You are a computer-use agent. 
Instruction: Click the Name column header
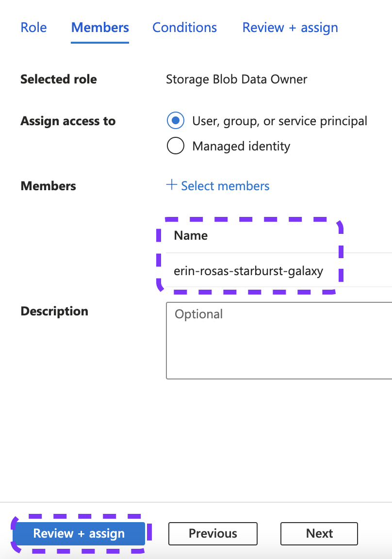(x=190, y=235)
